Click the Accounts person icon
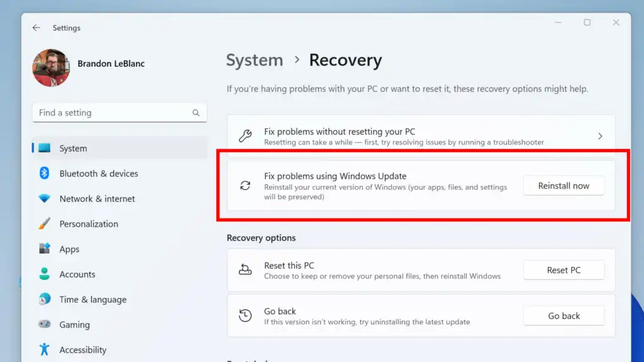 point(45,274)
